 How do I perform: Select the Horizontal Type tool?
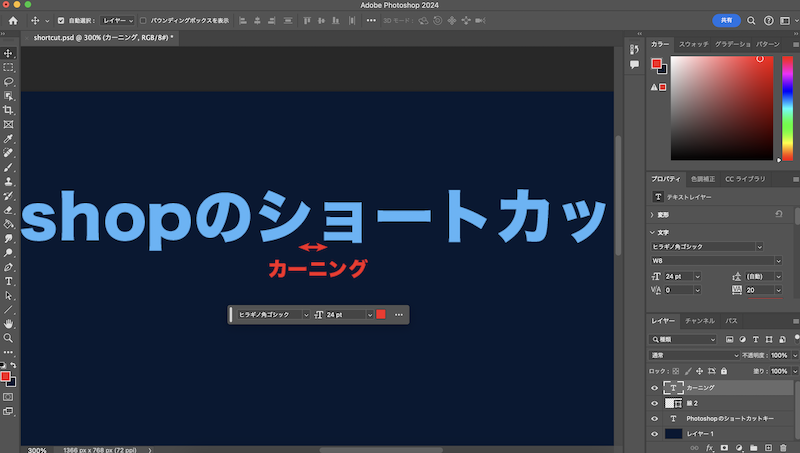point(8,281)
